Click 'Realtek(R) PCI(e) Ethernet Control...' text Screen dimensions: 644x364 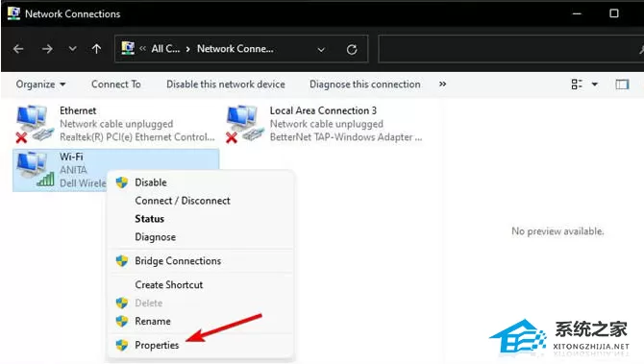click(x=136, y=137)
